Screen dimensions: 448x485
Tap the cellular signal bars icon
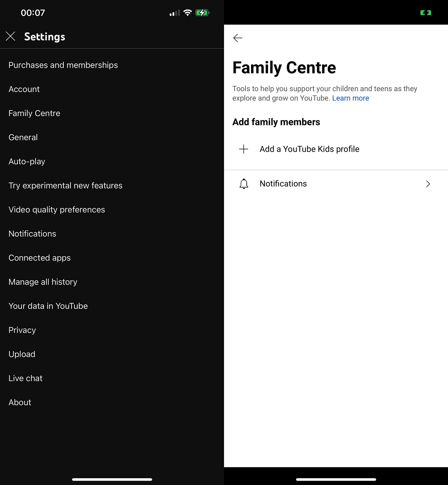tap(175, 13)
